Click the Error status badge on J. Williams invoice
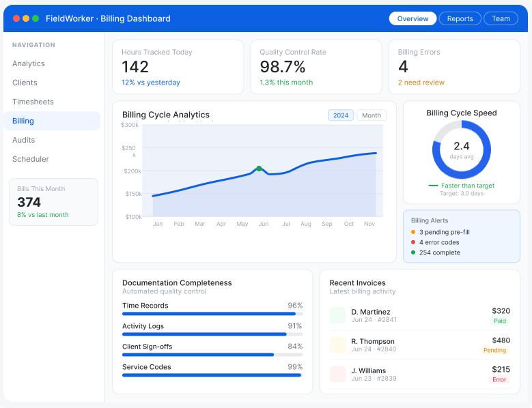 tap(499, 379)
